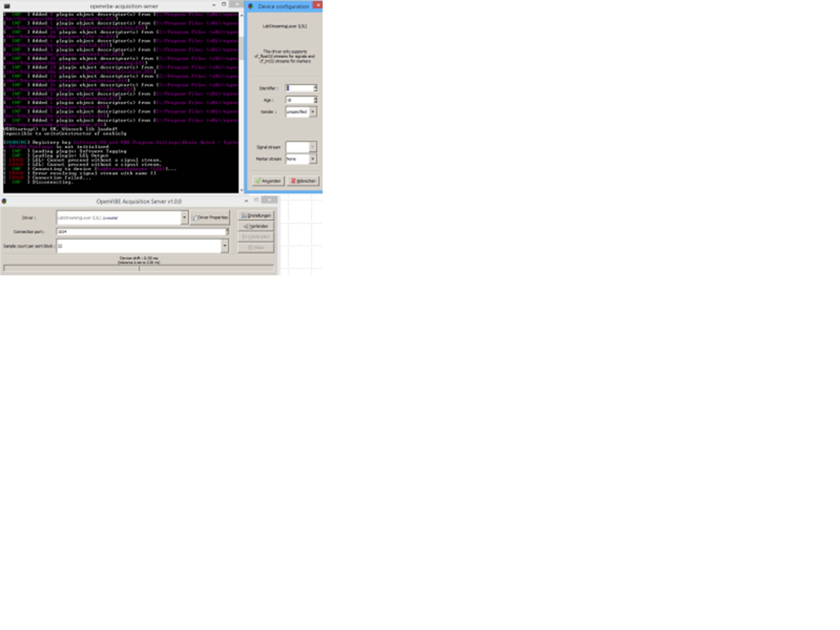Click the Identifier spinner arrows
The image size is (840, 630).
315,88
